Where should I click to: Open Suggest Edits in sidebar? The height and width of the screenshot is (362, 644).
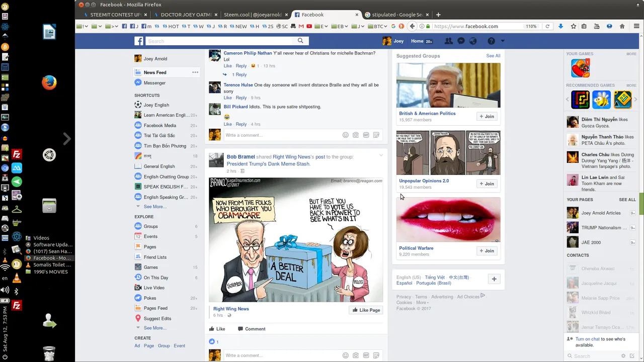pyautogui.click(x=157, y=318)
